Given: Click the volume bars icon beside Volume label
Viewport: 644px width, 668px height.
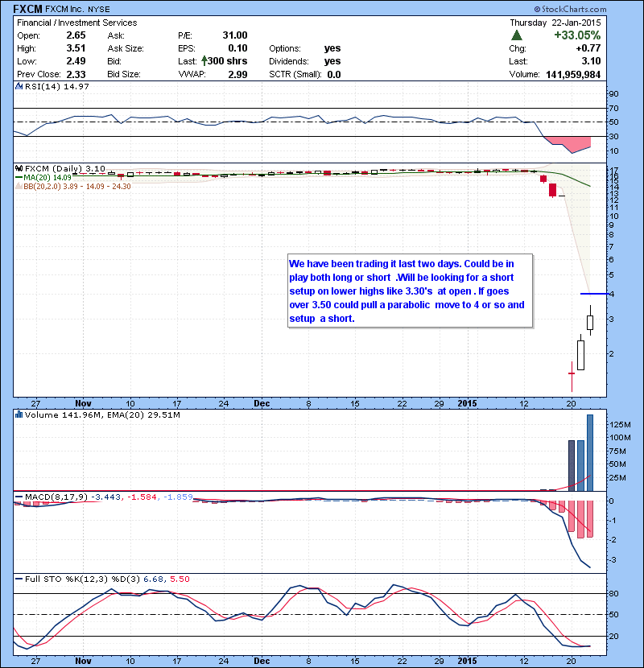Looking at the screenshot, I should click(x=19, y=414).
